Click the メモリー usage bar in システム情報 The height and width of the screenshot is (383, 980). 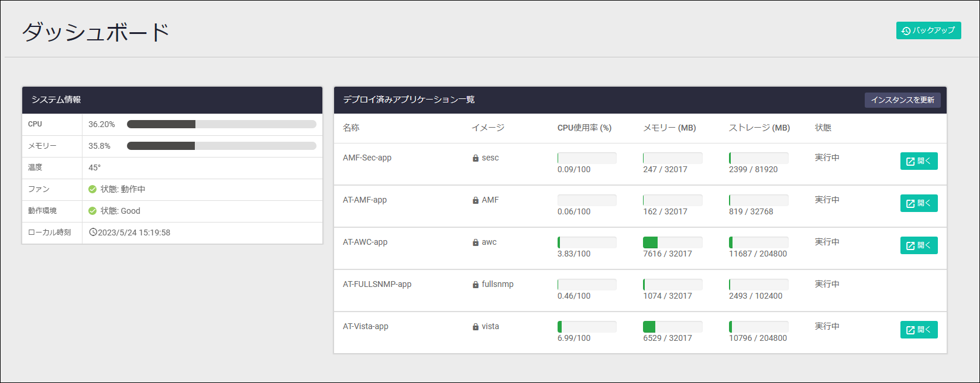point(222,146)
